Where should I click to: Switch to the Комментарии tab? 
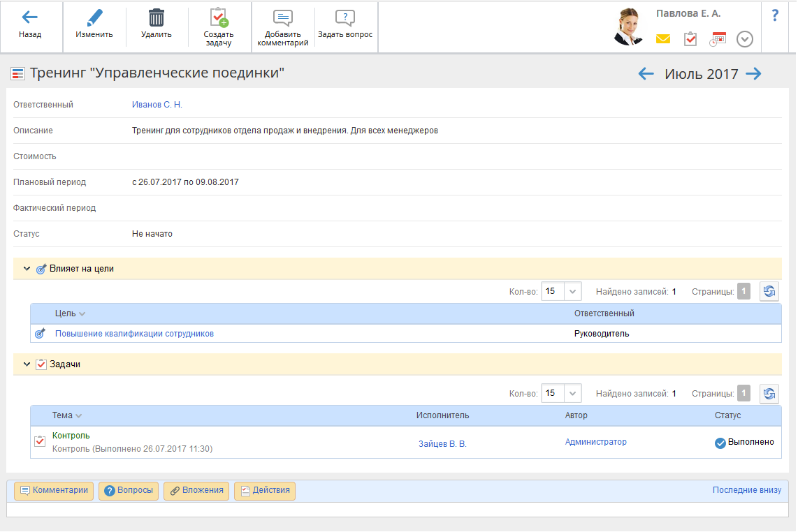coord(54,491)
